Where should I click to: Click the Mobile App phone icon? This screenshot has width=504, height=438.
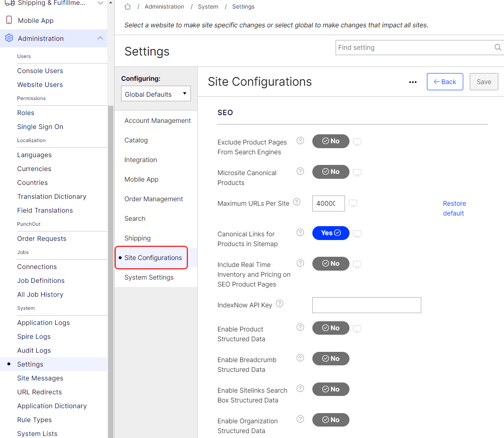click(x=9, y=20)
